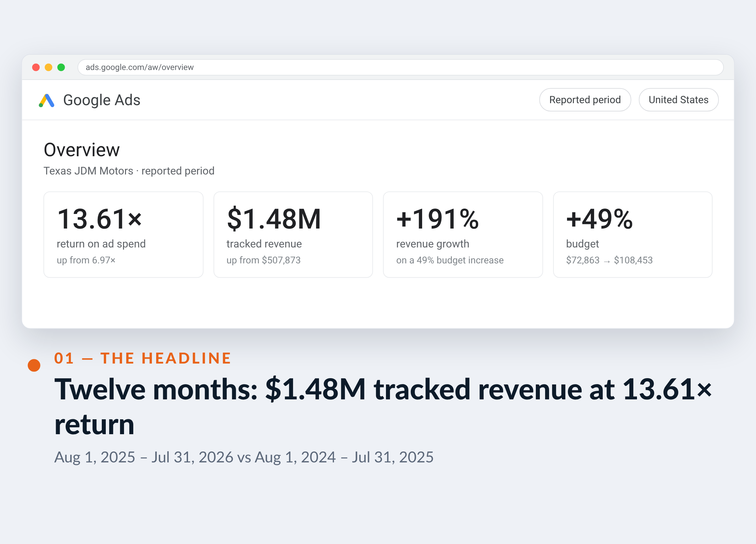Screen dimensions: 756x544
Task: Open the United States location filter
Action: (678, 100)
